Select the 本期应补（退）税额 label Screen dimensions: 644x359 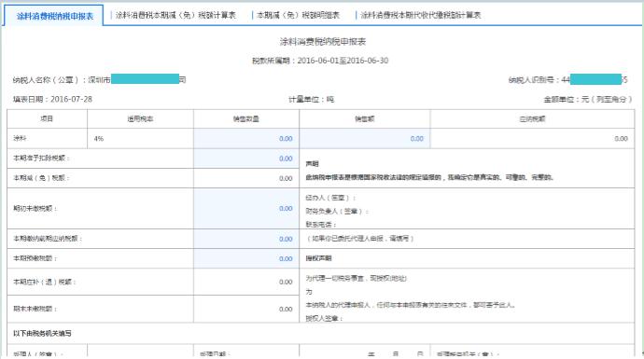pos(45,282)
